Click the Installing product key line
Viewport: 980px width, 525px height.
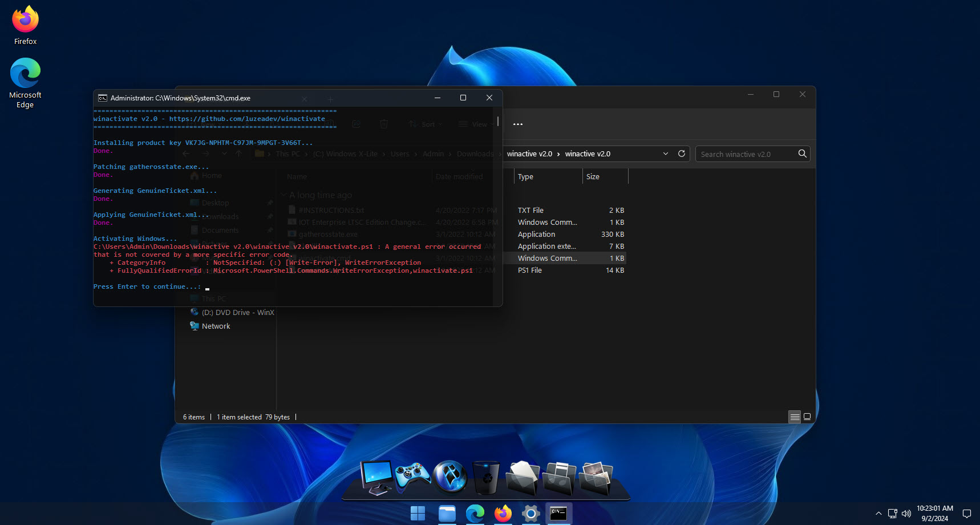pos(203,143)
